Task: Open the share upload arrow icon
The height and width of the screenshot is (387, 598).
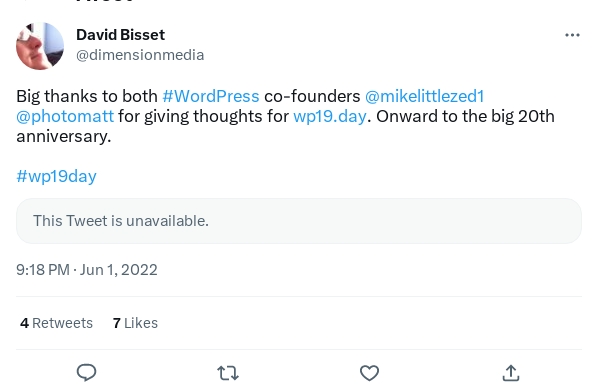Action: (x=511, y=373)
